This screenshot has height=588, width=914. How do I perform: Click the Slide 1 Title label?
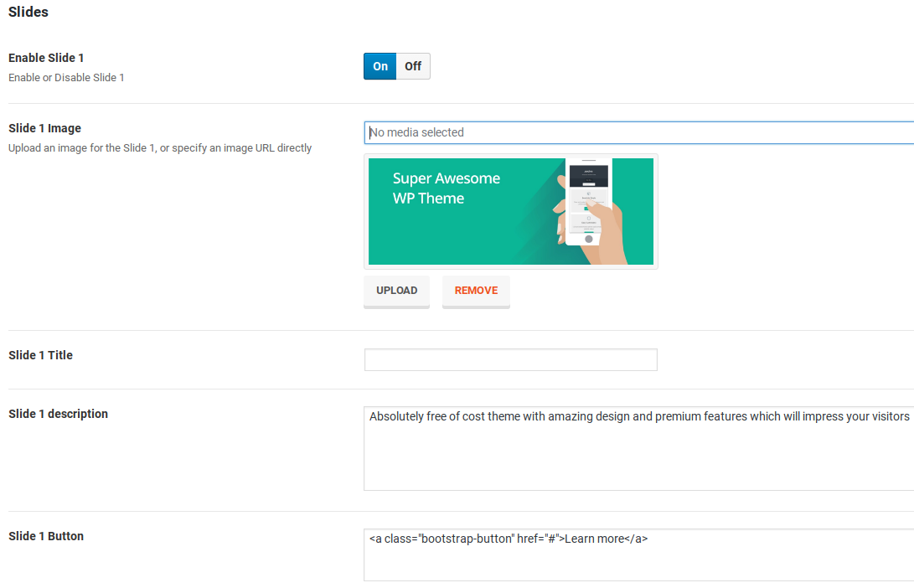(40, 355)
